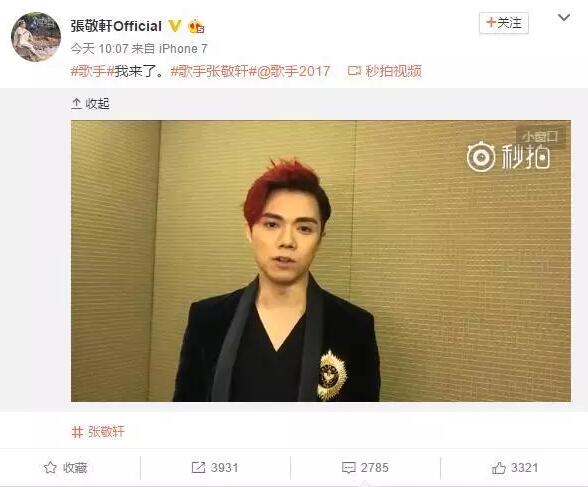Image resolution: width=588 pixels, height=487 pixels.
Task: Add post to favorites with star 收藏
Action: 66,468
